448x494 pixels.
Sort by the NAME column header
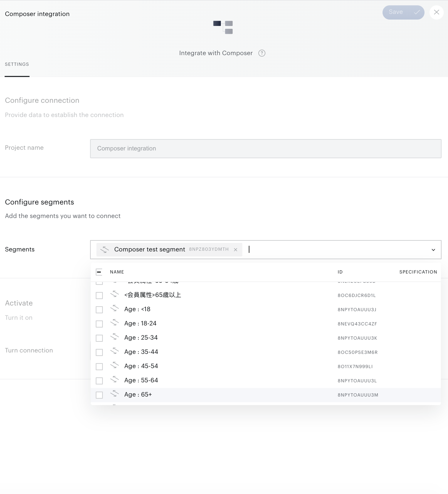[x=117, y=272]
